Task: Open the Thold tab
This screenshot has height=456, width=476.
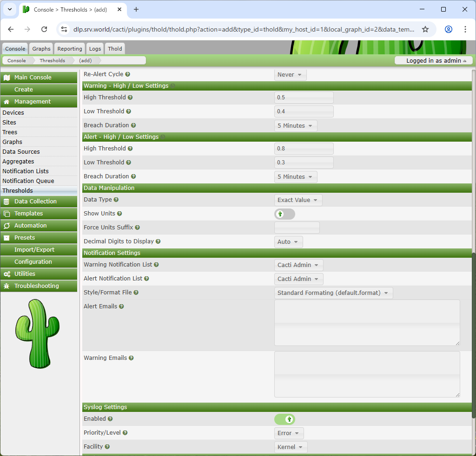Action: pyautogui.click(x=115, y=49)
